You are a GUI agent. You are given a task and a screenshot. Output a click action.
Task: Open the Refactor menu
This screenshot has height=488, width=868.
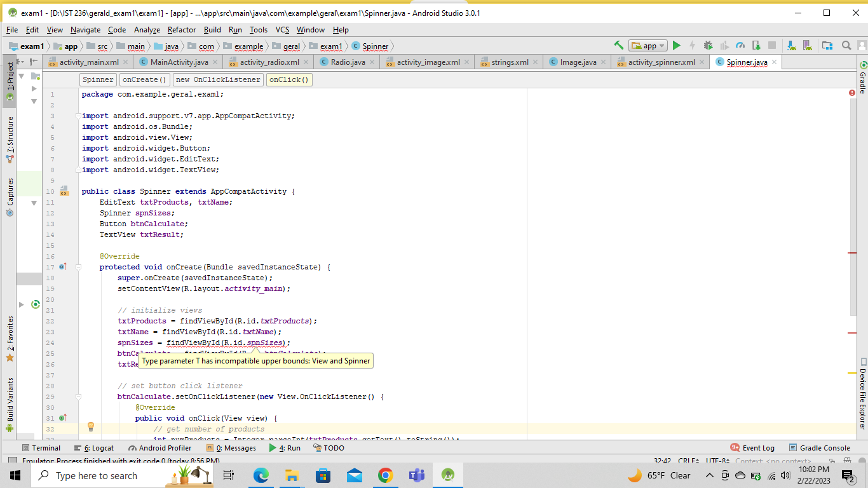coord(182,30)
